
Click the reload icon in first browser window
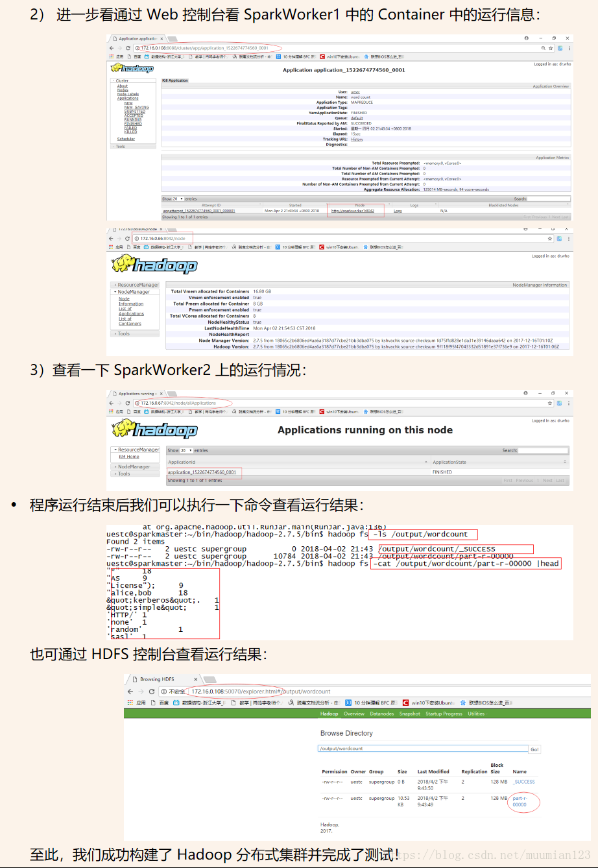[128, 48]
